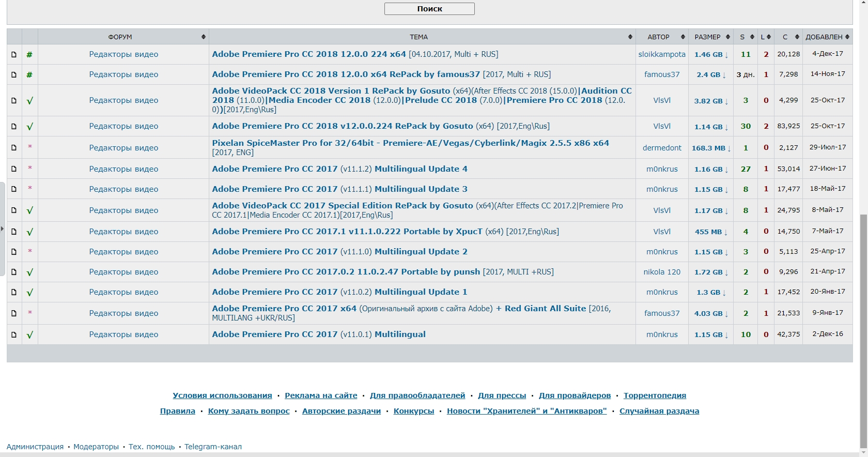Screen dimensions: 868x457
Task: Open Для провайдеров footer link
Action: point(575,395)
